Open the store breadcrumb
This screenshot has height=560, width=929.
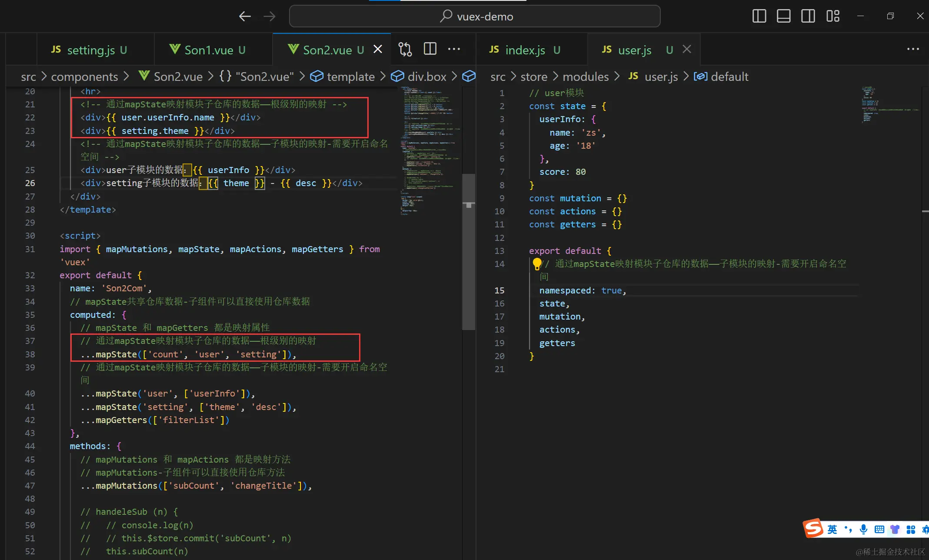click(534, 77)
